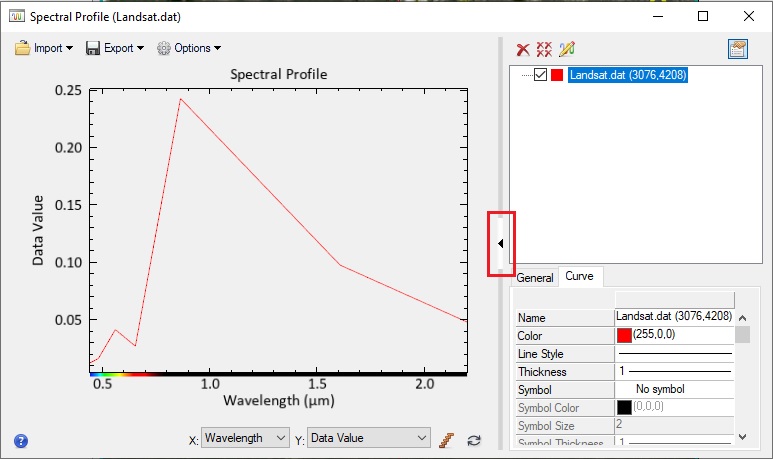Click the properties panel icon at top right
Image resolution: width=773 pixels, height=459 pixels.
pyautogui.click(x=738, y=49)
